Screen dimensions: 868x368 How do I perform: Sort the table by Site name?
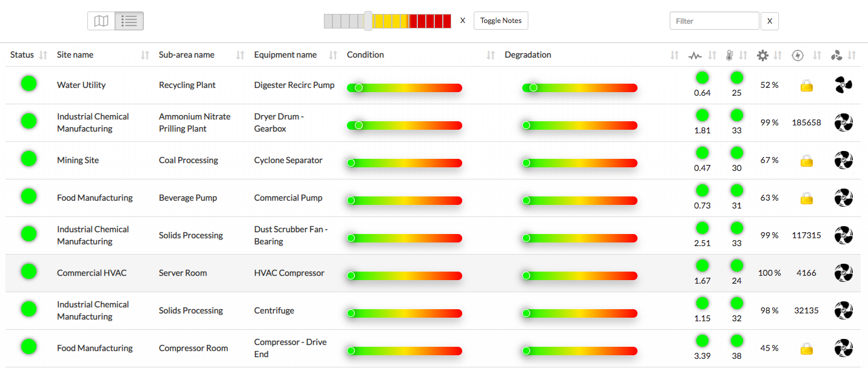pyautogui.click(x=75, y=55)
